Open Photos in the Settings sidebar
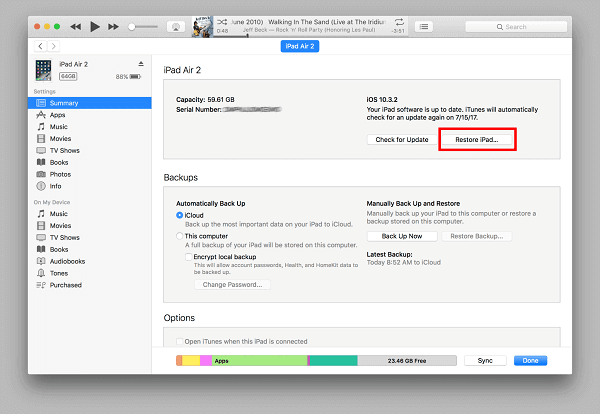Image resolution: width=600 pixels, height=414 pixels. click(61, 174)
